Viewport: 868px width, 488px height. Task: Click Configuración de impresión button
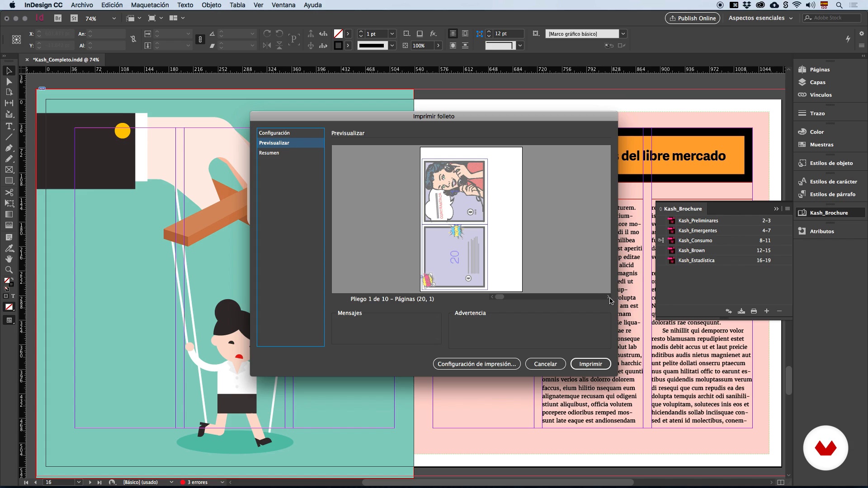tap(476, 364)
